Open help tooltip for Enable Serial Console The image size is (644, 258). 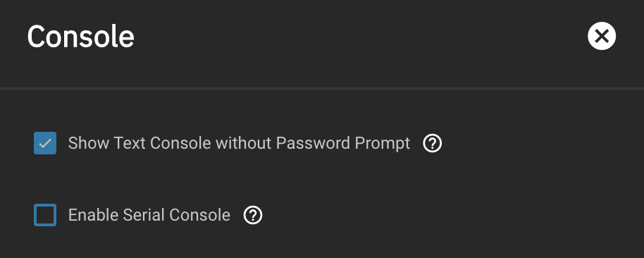[x=252, y=215]
